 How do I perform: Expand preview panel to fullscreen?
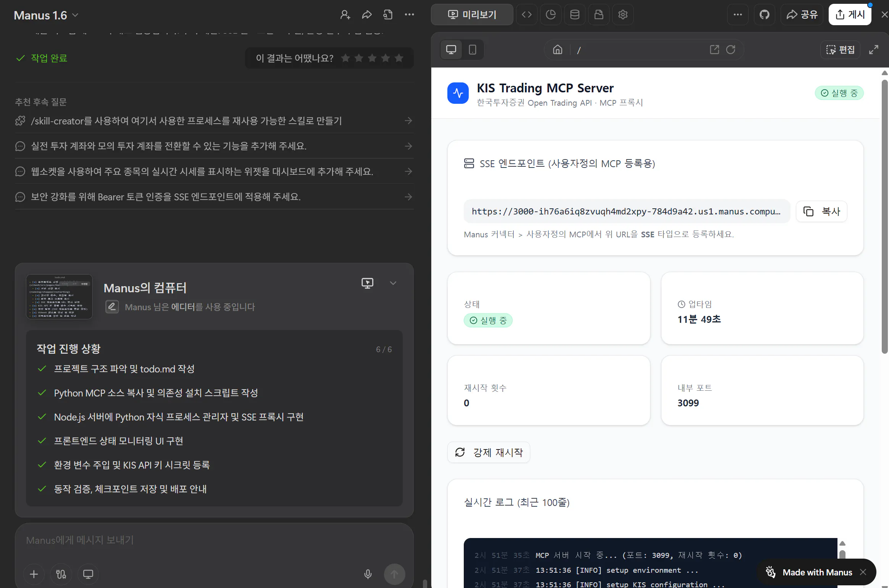click(x=873, y=50)
